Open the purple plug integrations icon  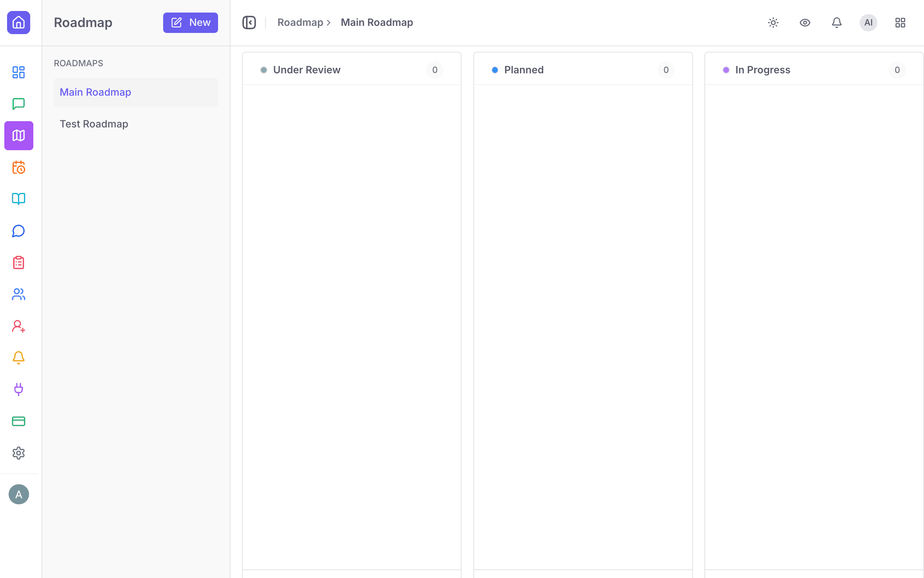point(18,389)
